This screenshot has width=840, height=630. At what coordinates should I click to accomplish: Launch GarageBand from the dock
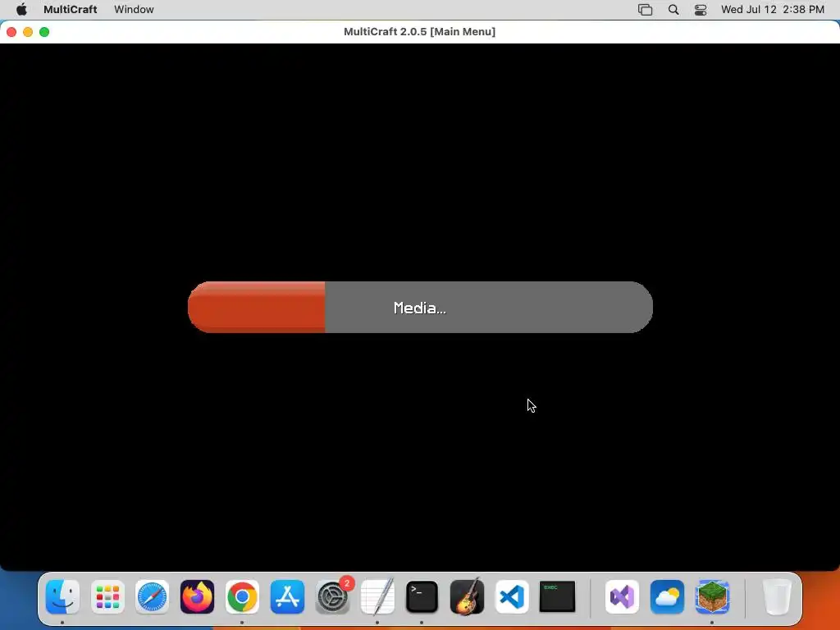tap(467, 596)
